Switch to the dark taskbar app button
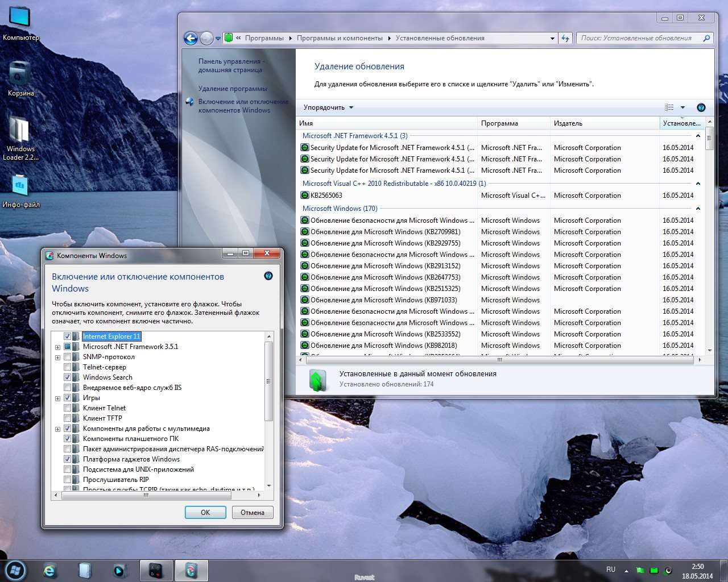 (156, 571)
